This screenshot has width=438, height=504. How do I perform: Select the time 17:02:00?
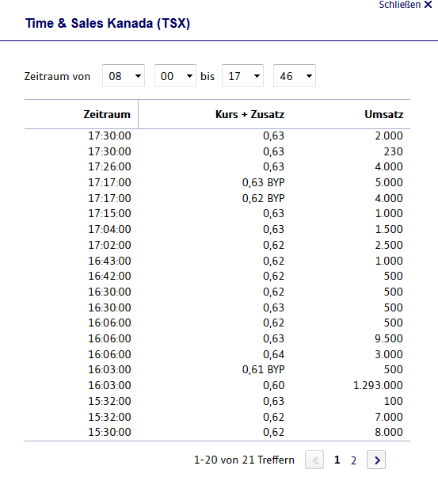tap(109, 245)
